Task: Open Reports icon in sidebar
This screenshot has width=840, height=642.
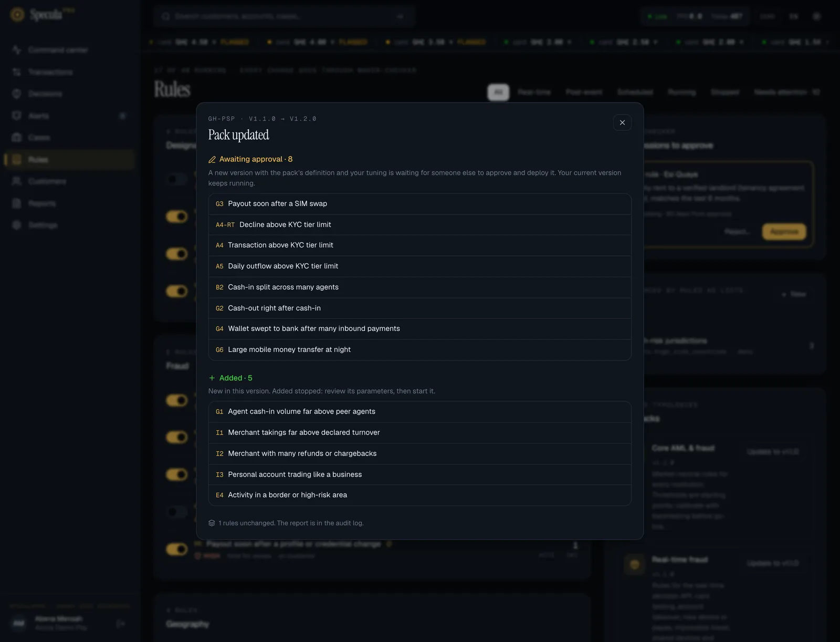Action: pyautogui.click(x=17, y=203)
